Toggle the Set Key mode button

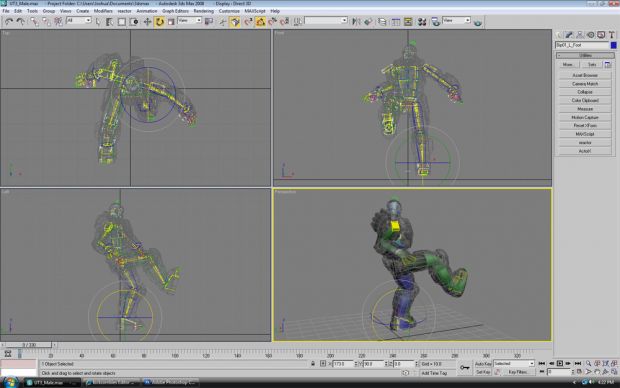(x=483, y=372)
